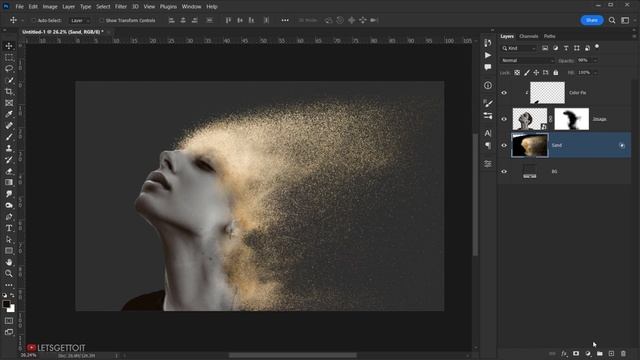Switch to the Paths tab

[x=549, y=36]
